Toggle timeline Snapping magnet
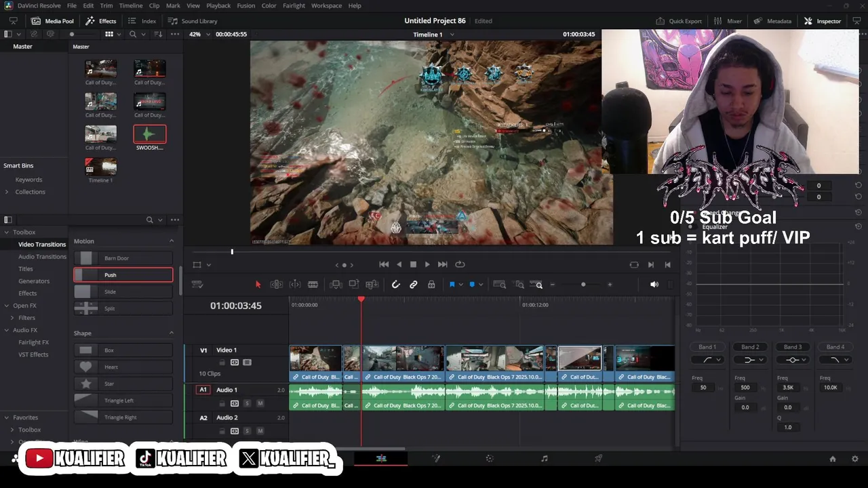The width and height of the screenshot is (868, 488). click(x=396, y=285)
